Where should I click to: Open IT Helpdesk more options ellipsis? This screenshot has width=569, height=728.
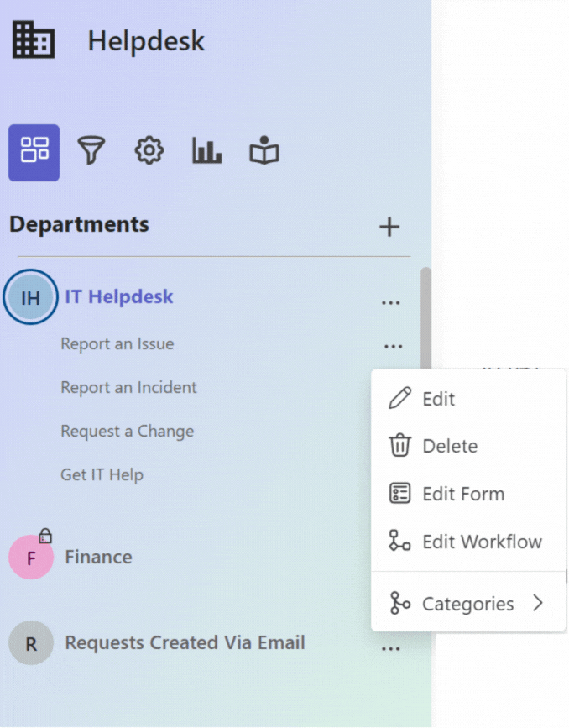[x=391, y=303]
